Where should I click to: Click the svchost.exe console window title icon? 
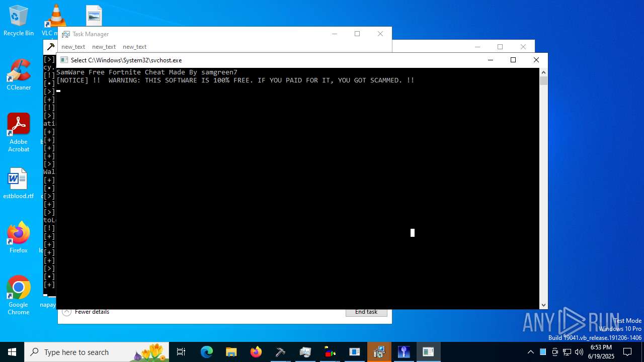64,60
